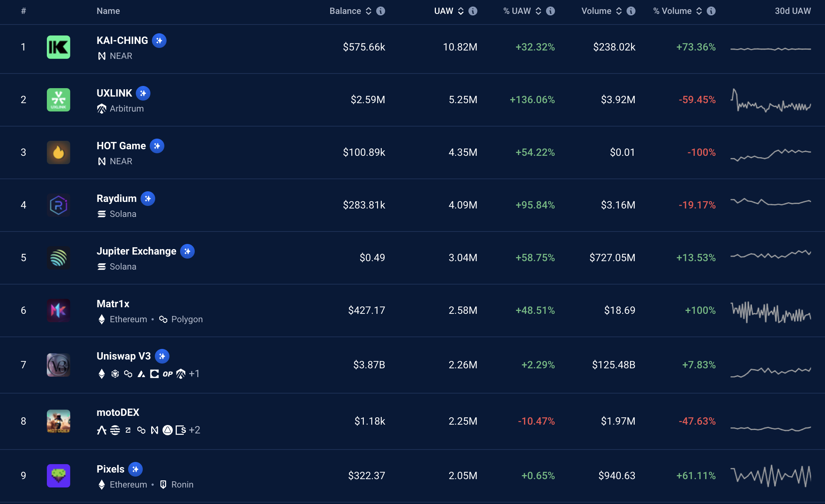This screenshot has width=825, height=504.
Task: Click the KAI-CHING app logo icon
Action: point(58,47)
